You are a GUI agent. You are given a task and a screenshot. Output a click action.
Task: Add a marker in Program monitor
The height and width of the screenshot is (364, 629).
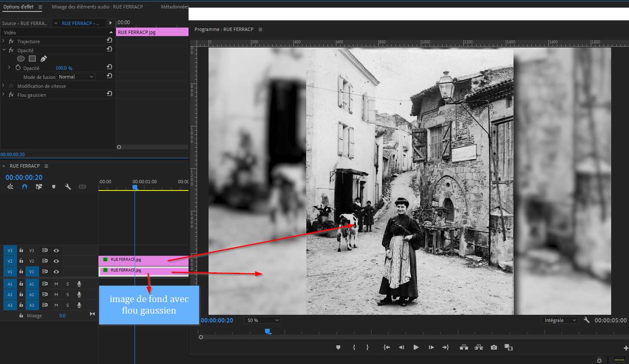pos(338,347)
